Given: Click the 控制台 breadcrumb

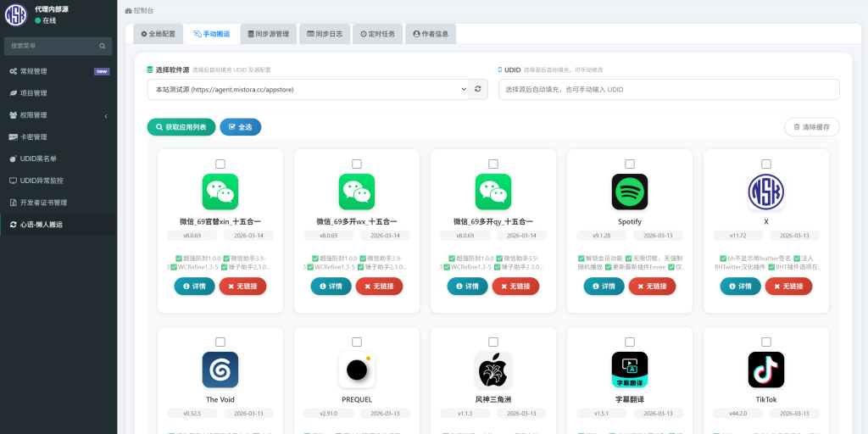Looking at the screenshot, I should 139,10.
